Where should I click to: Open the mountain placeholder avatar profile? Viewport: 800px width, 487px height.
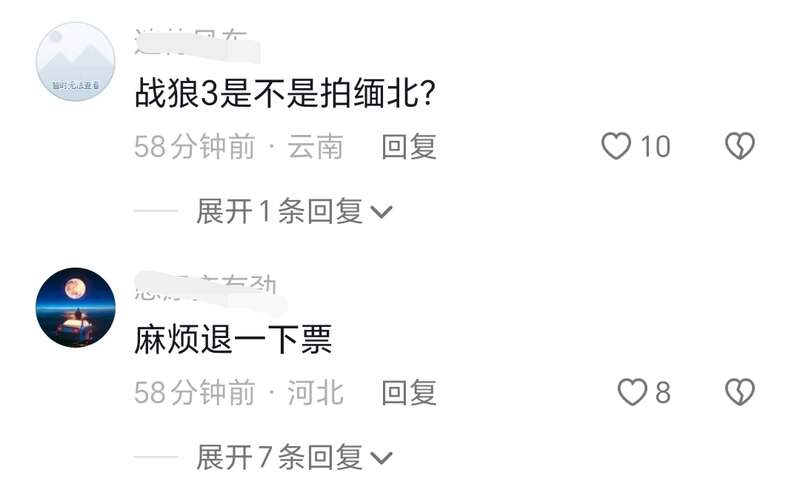pos(76,61)
